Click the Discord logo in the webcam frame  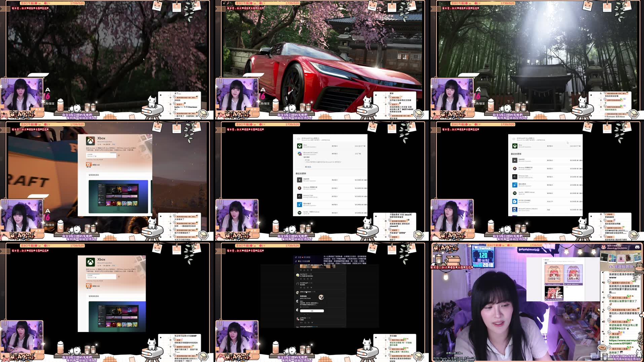pyautogui.click(x=637, y=247)
